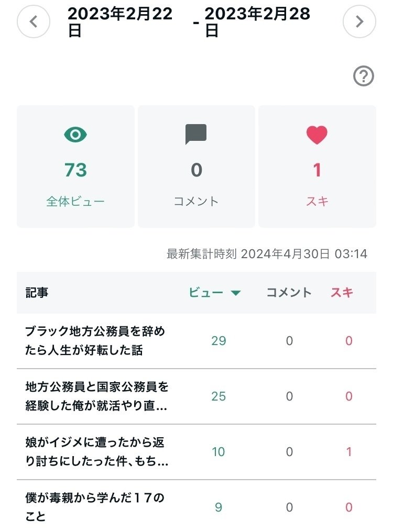Click the 2023年2月28日 end date
This screenshot has height=532, width=393.
point(257,22)
